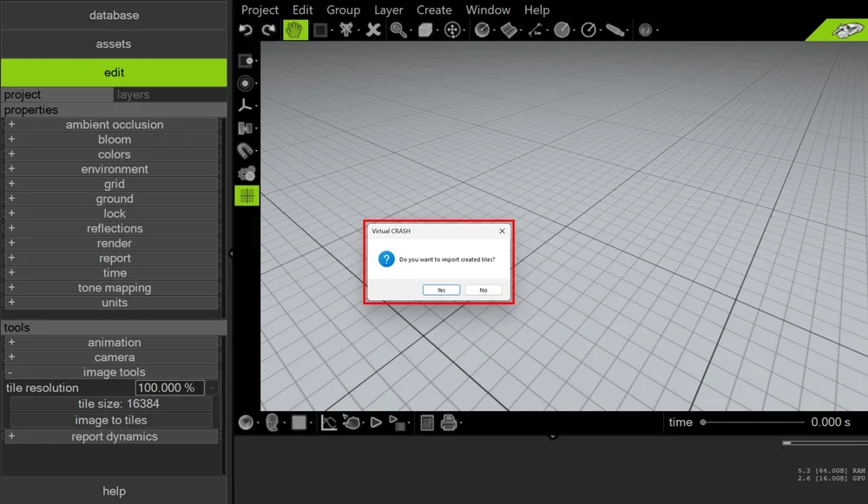Click the magnifying glass zoom icon
This screenshot has height=504, width=868.
click(x=398, y=29)
